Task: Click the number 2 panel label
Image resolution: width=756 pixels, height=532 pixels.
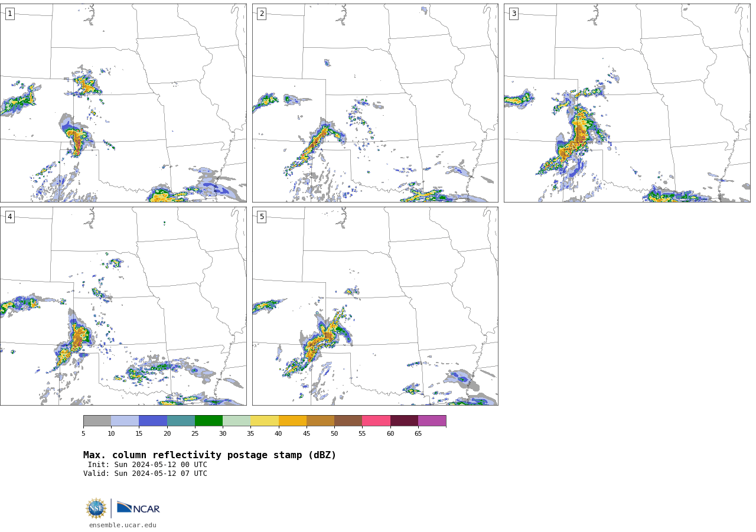Action: (x=262, y=14)
